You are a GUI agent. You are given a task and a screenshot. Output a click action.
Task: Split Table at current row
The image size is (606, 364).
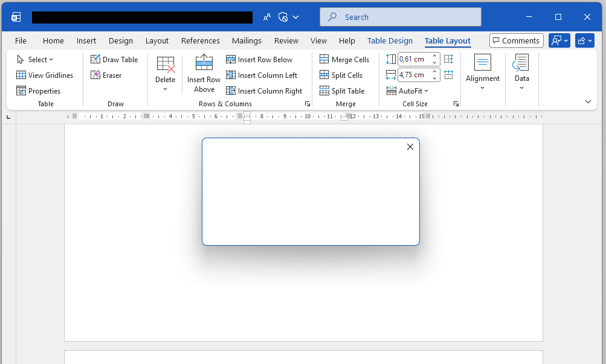342,91
